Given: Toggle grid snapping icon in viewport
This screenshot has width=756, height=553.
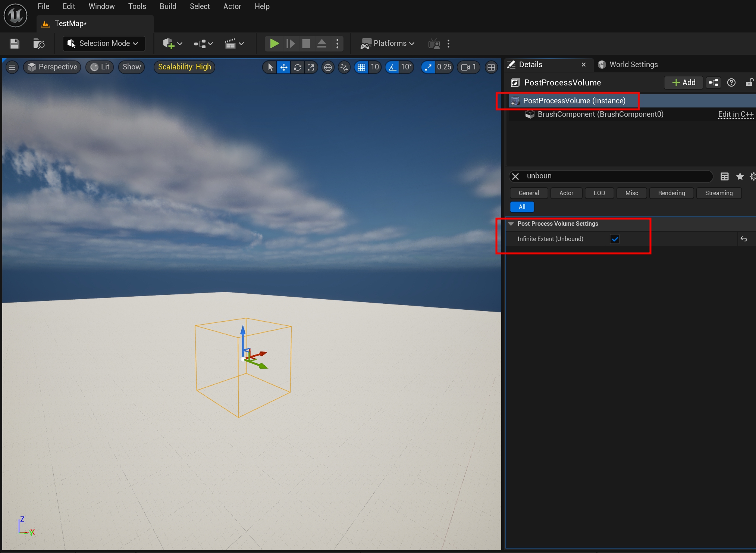Looking at the screenshot, I should (x=361, y=67).
